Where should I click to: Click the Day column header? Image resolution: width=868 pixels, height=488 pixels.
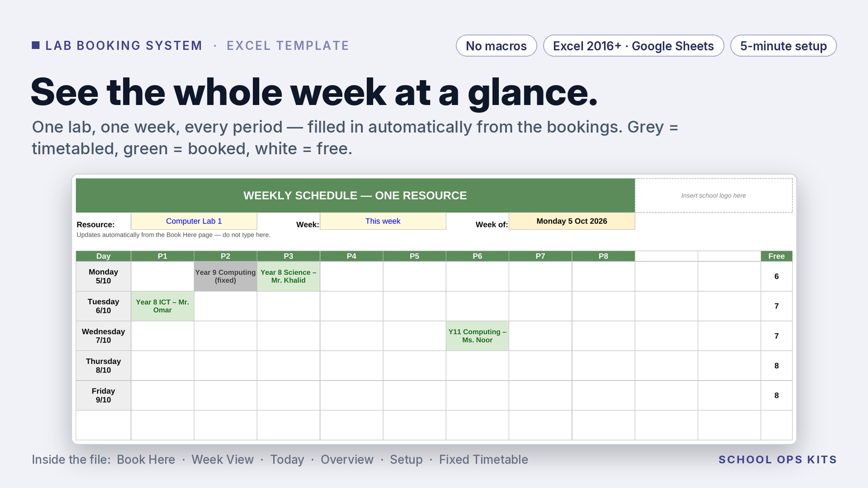pos(103,256)
